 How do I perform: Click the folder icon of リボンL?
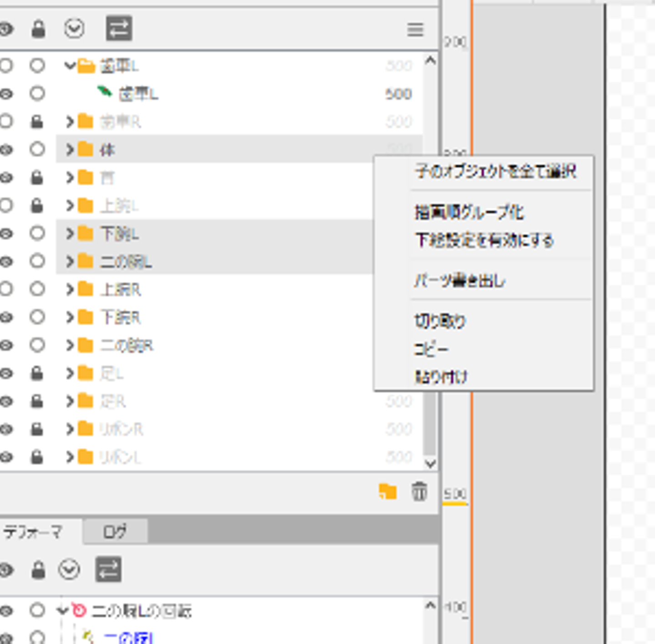pyautogui.click(x=86, y=457)
